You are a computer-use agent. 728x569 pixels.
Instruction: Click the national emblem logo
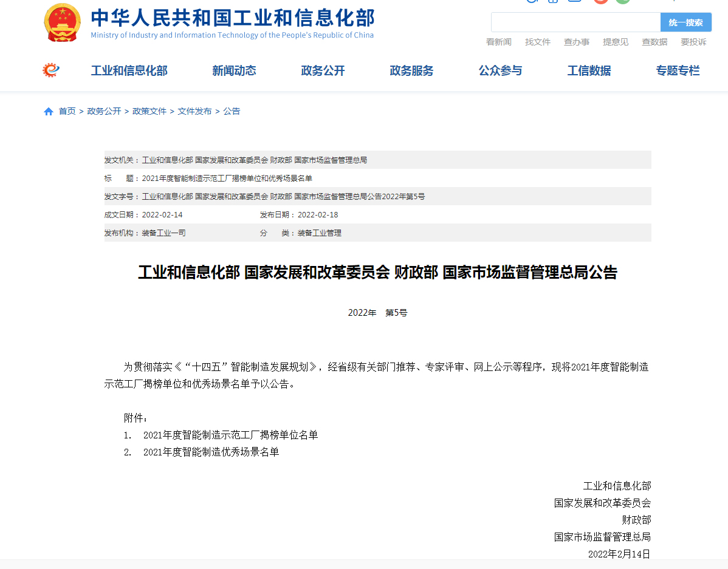tap(61, 22)
